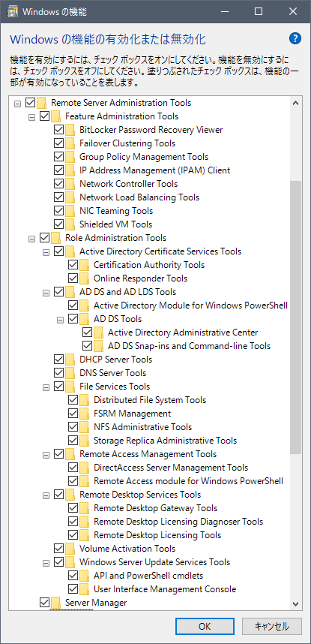This screenshot has width=311, height=644.
Task: Toggle the NIC Teaming Tools checkbox
Action: pyautogui.click(x=59, y=211)
